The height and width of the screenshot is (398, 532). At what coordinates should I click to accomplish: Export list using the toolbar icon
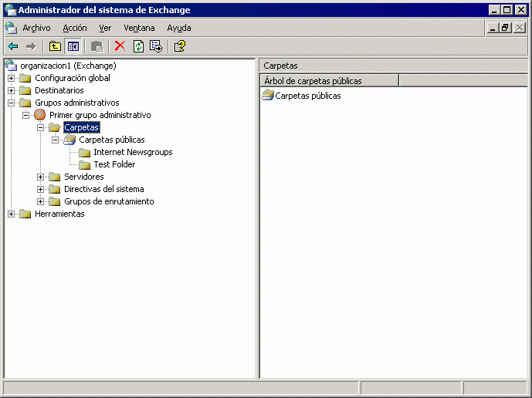point(156,46)
